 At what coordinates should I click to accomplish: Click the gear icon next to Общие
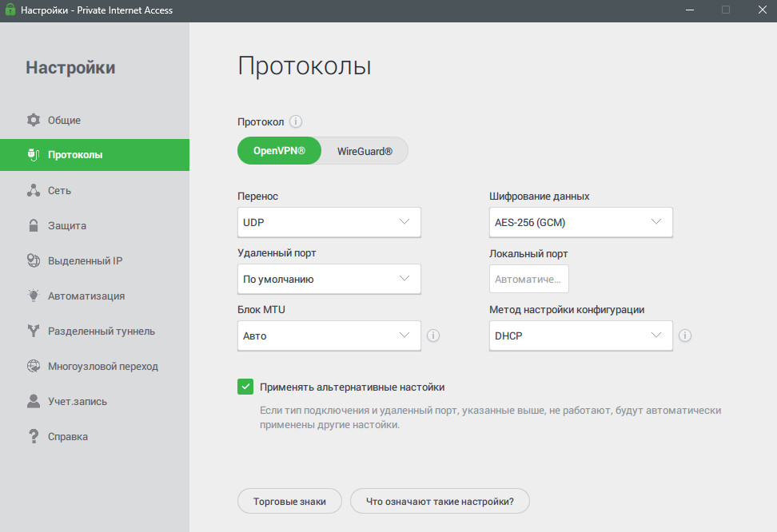[34, 120]
